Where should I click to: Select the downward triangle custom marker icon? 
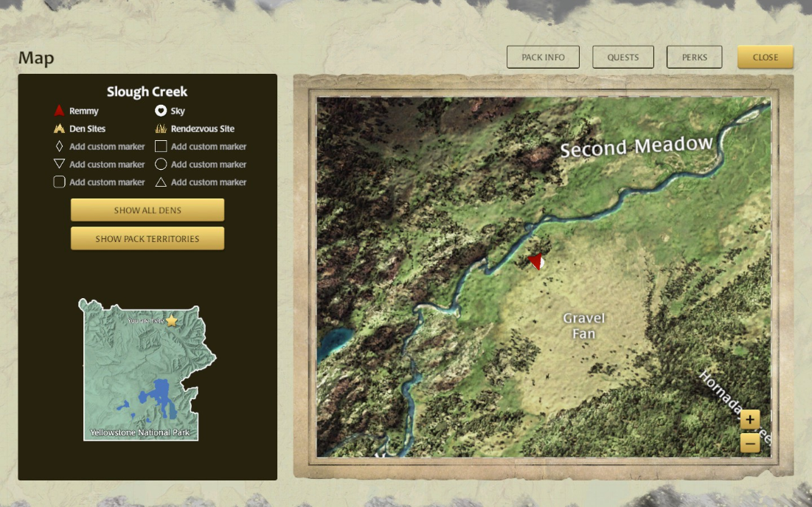(x=59, y=164)
